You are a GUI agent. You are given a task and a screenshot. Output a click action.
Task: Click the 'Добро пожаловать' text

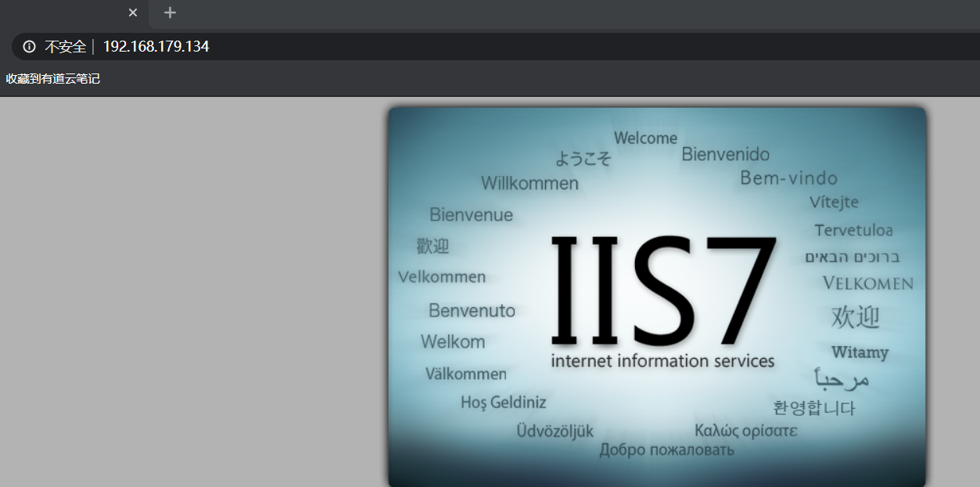(666, 450)
